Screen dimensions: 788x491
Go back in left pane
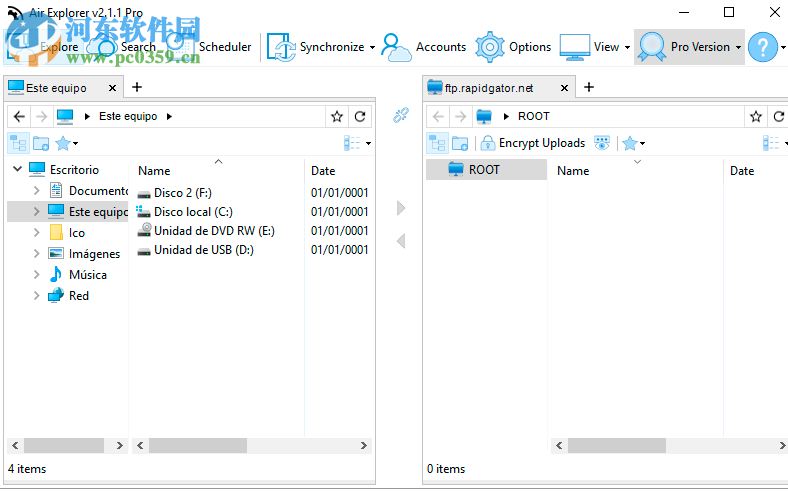[19, 117]
